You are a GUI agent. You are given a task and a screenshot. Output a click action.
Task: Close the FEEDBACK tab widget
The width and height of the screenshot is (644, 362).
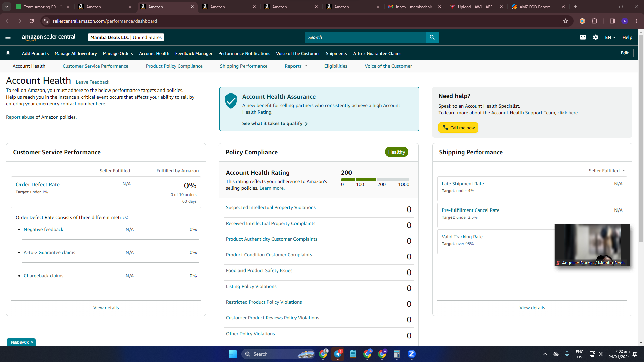click(x=32, y=342)
